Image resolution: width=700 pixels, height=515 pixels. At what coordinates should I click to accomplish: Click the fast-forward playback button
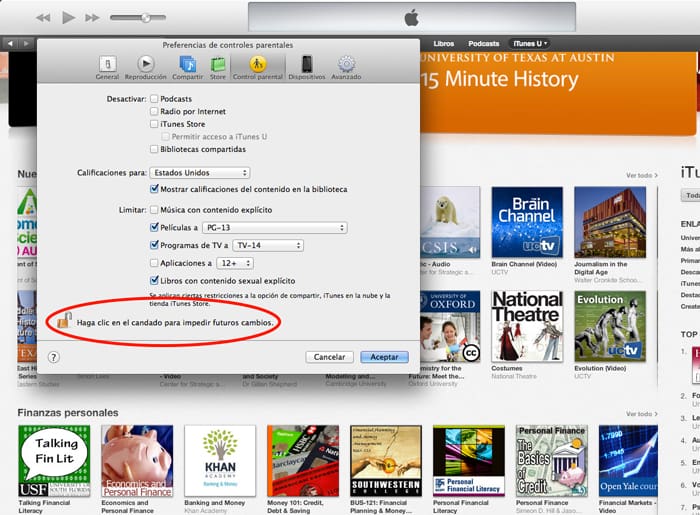pos(92,18)
